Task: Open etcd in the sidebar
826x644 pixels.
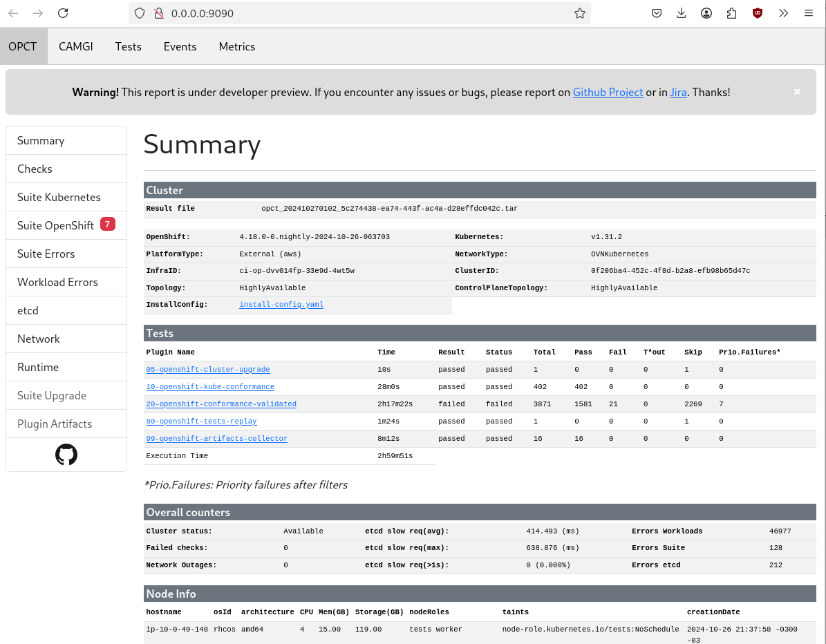Action: (66, 311)
